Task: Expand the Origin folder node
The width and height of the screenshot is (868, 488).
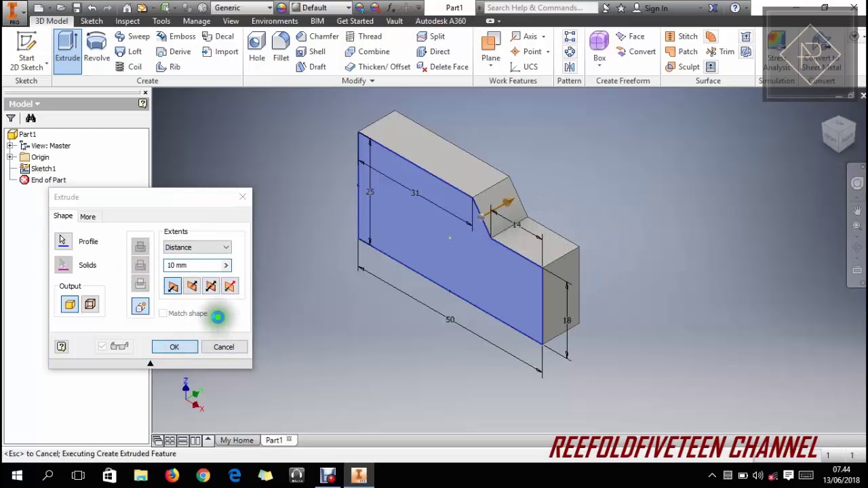Action: point(11,157)
